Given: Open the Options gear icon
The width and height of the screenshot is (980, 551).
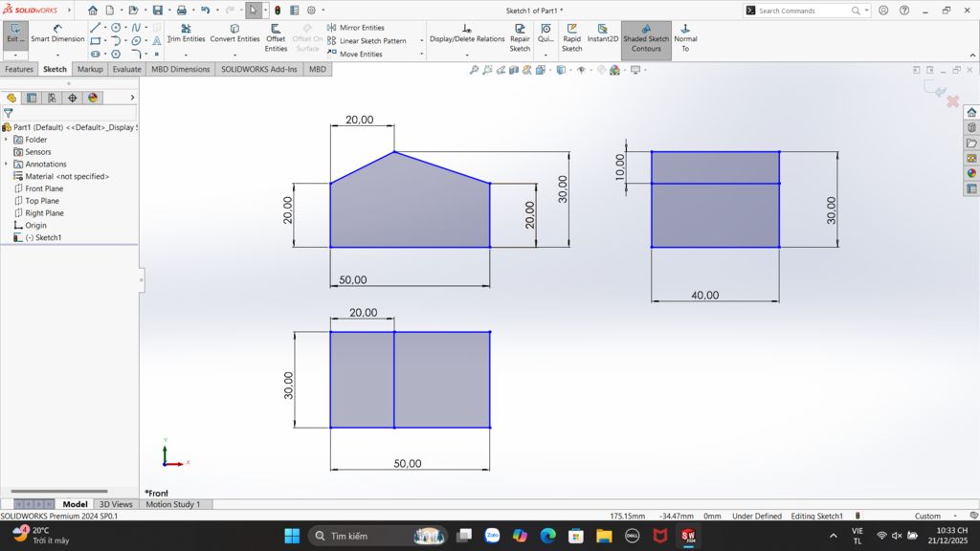Looking at the screenshot, I should (311, 10).
